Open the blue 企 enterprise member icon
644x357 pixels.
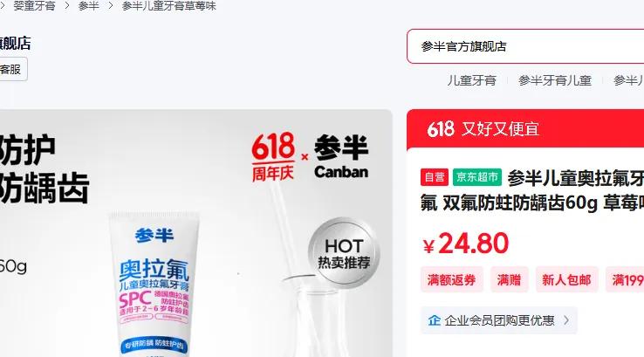(434, 320)
